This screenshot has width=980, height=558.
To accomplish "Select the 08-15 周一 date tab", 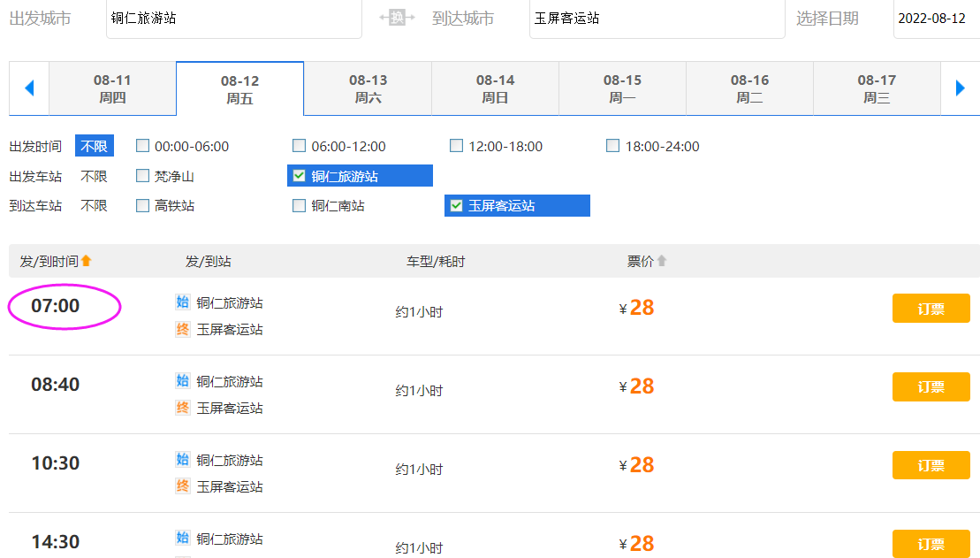I will click(x=622, y=88).
